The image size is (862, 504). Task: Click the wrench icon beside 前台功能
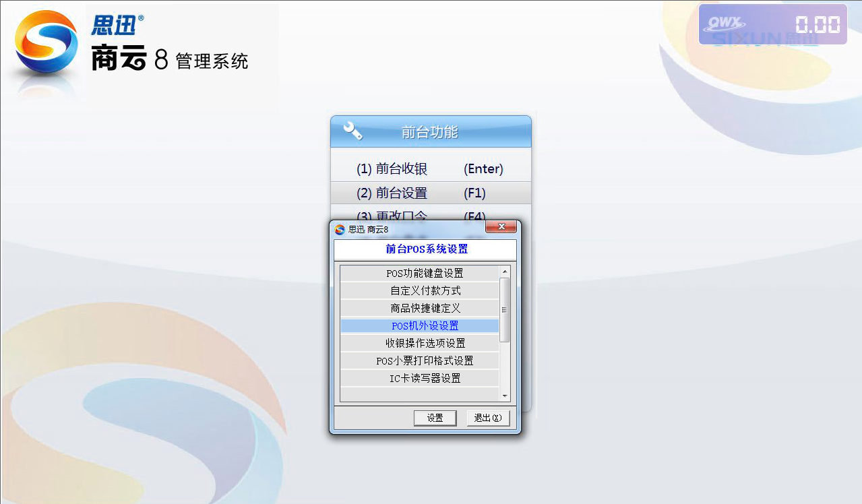(353, 131)
